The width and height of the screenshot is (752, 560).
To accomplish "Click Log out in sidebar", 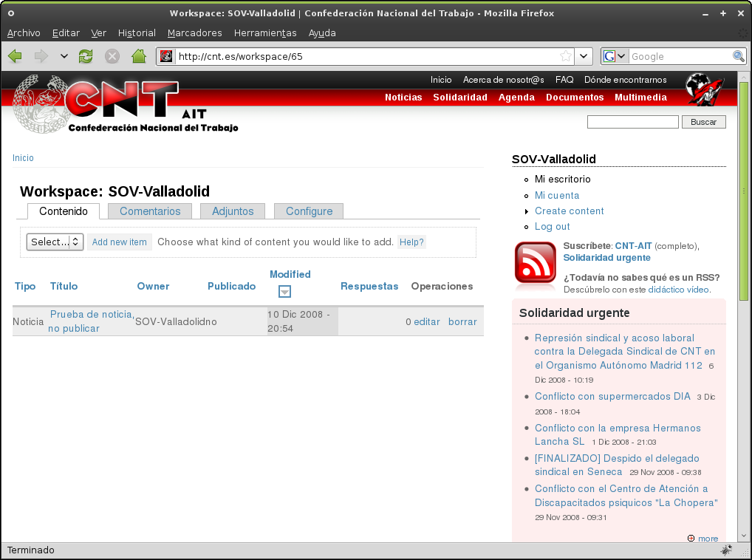I will pyautogui.click(x=552, y=227).
